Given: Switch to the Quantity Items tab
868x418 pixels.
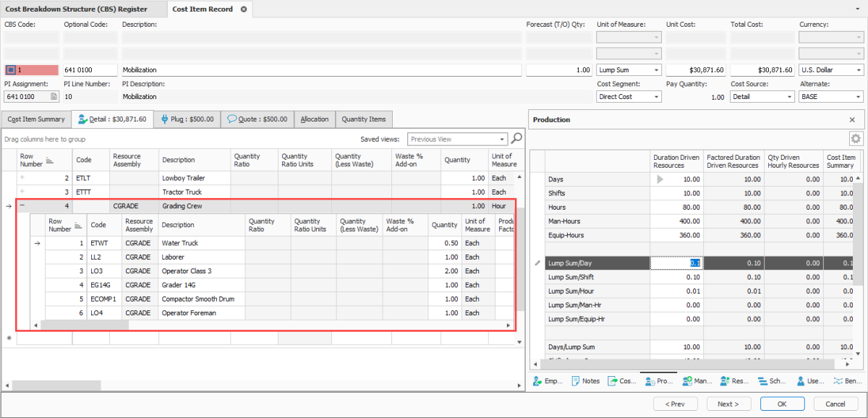Looking at the screenshot, I should click(x=363, y=119).
